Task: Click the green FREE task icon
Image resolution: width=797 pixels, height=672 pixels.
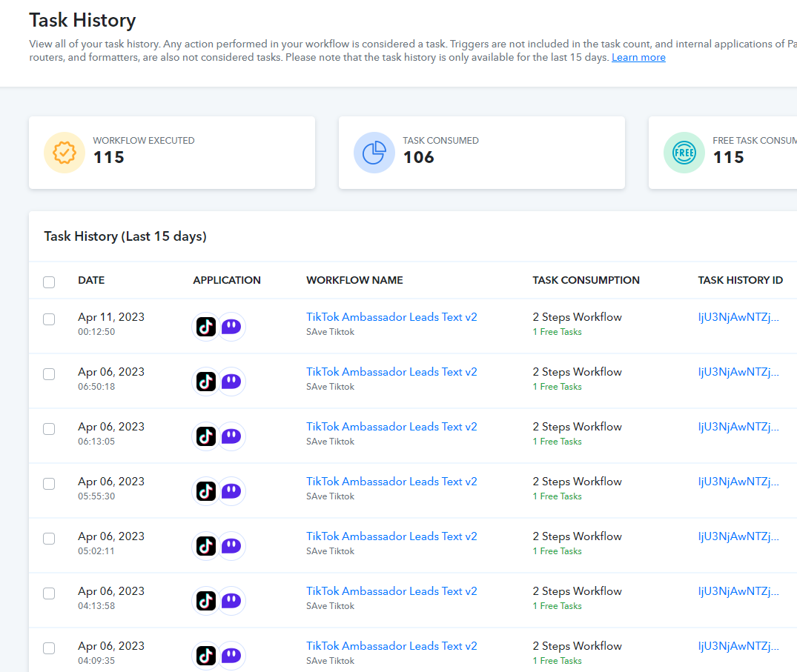Action: pos(684,153)
